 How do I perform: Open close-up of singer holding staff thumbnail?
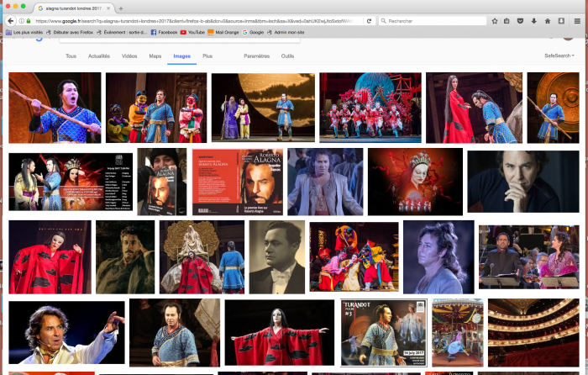(55, 108)
